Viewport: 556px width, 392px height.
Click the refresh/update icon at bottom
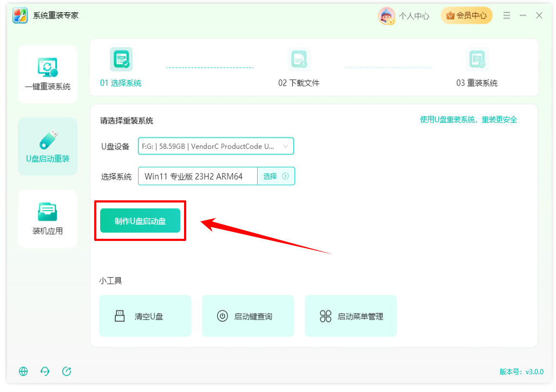pyautogui.click(x=67, y=371)
